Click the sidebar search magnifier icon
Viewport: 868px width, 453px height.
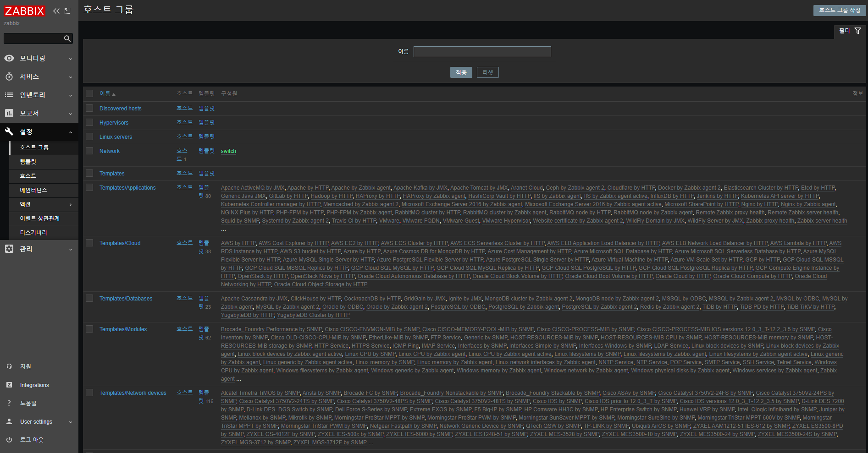click(67, 38)
